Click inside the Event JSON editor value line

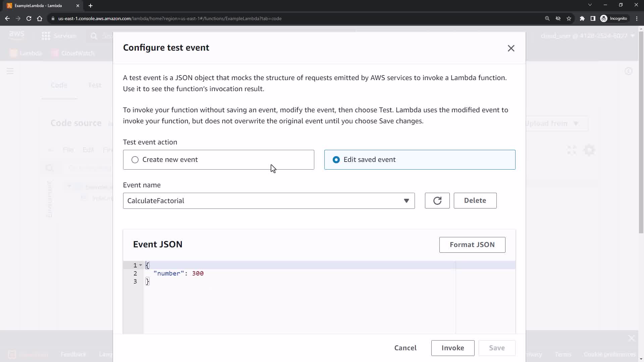pos(235,274)
